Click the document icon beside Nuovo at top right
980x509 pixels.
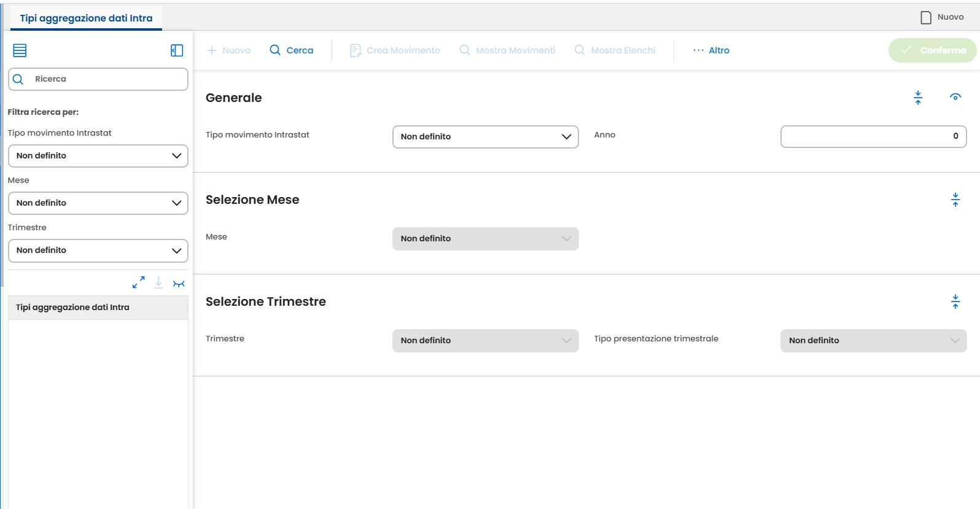pyautogui.click(x=926, y=17)
